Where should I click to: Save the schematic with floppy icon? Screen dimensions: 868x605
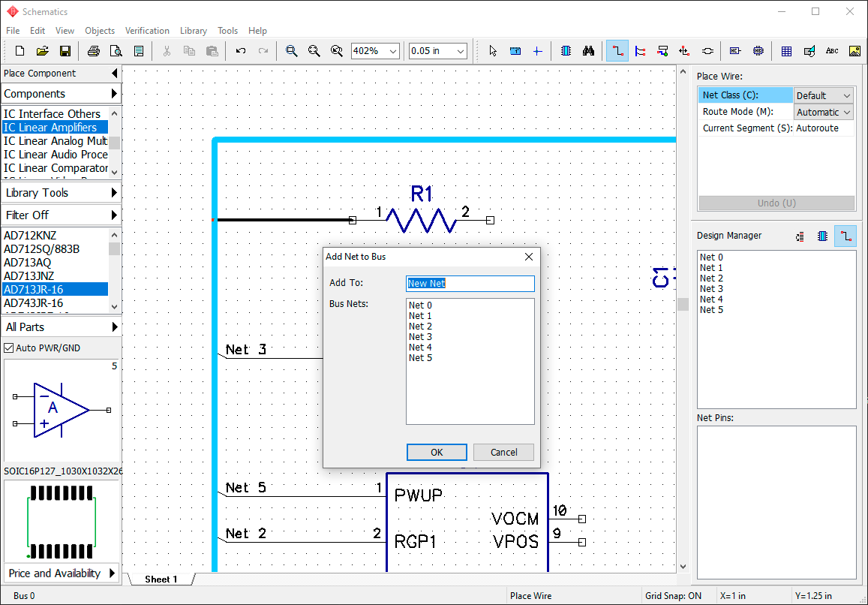(65, 51)
